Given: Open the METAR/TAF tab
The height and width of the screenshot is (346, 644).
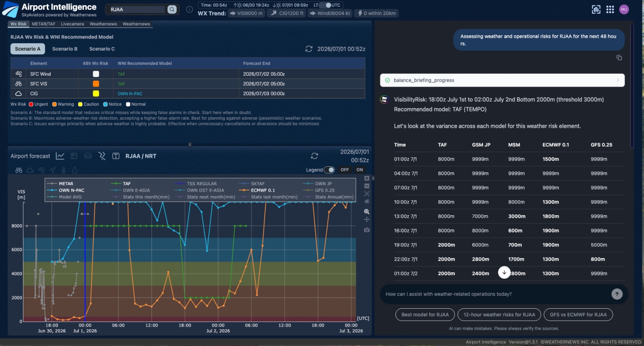Looking at the screenshot, I should pyautogui.click(x=44, y=24).
